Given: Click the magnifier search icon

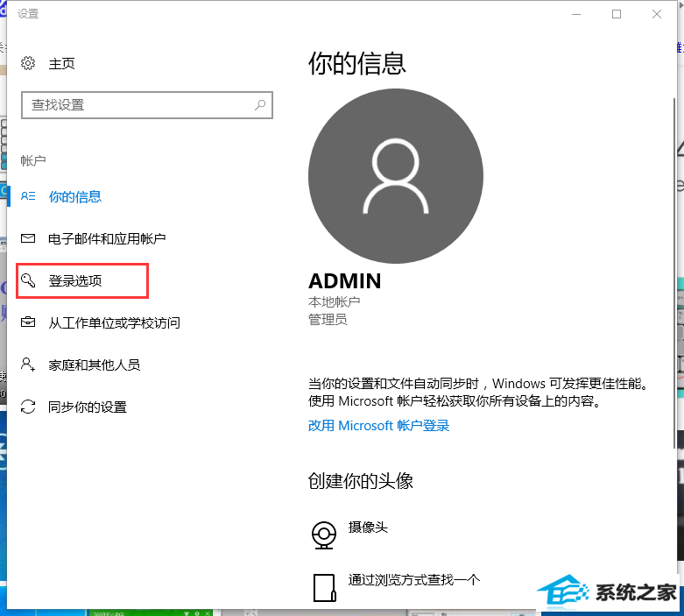Looking at the screenshot, I should pyautogui.click(x=260, y=105).
